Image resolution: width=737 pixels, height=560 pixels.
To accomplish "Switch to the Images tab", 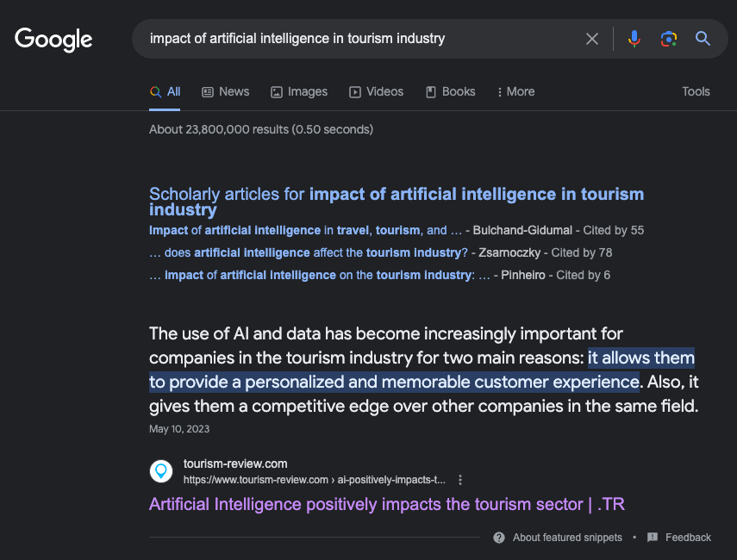I will pyautogui.click(x=299, y=91).
